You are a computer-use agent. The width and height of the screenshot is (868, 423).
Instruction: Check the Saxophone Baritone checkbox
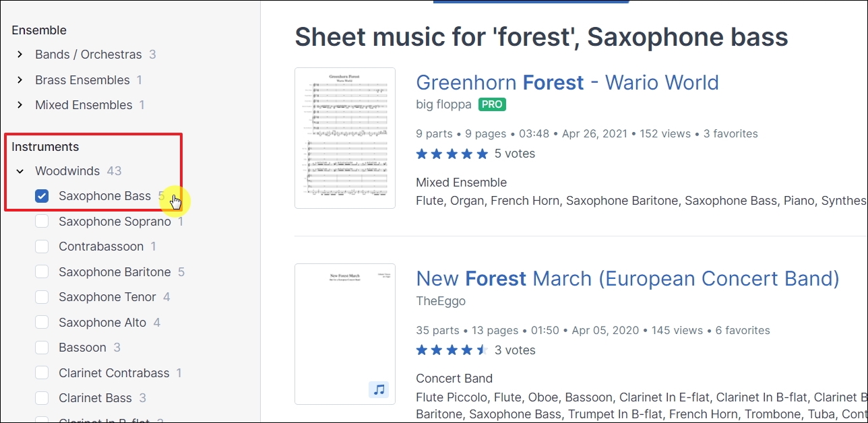(42, 272)
